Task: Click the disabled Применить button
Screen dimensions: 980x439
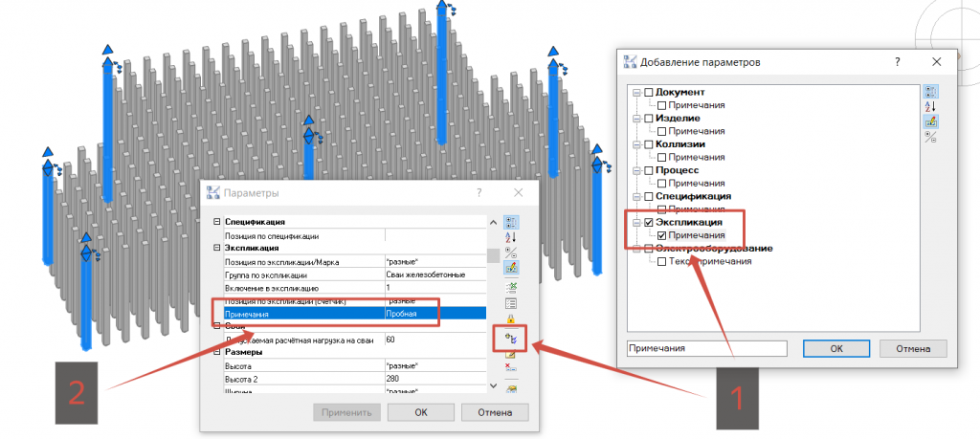Action: point(346,412)
